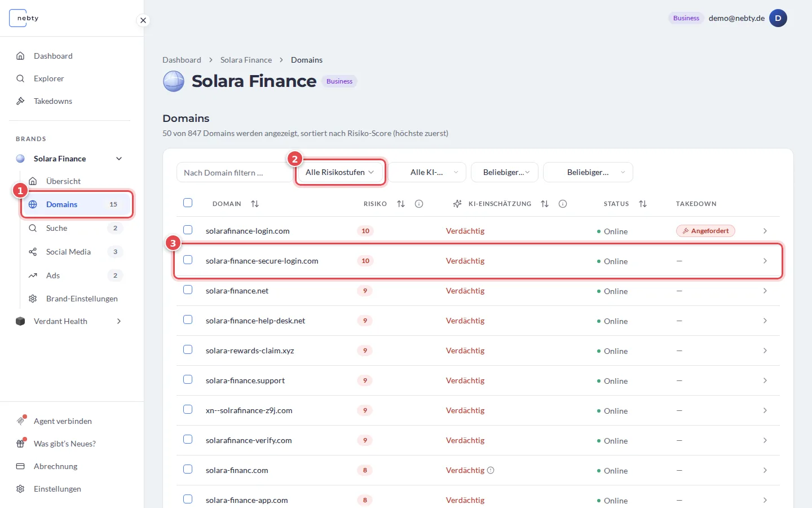This screenshot has height=508, width=812.
Task: Click the Abrechnung credit card icon
Action: [x=20, y=466]
